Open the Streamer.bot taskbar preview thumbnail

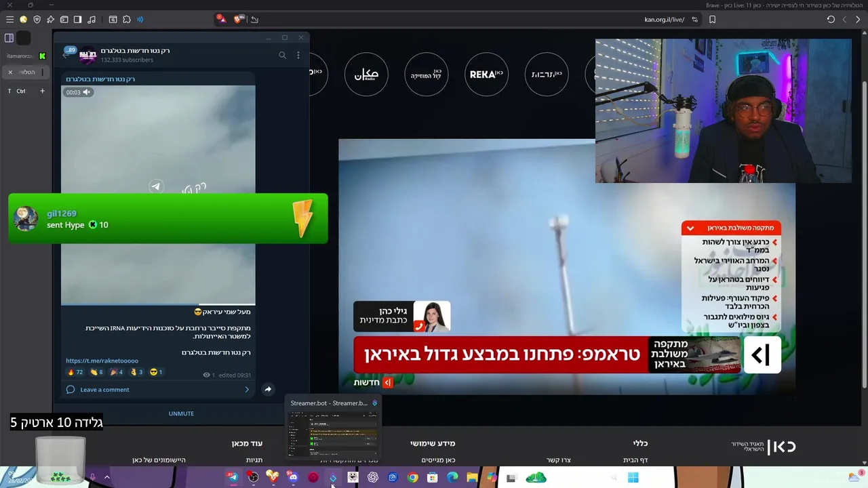(333, 428)
